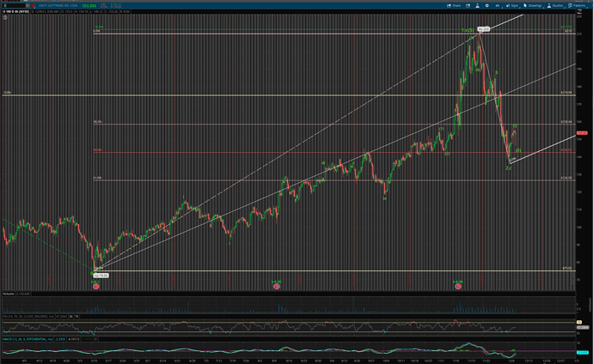
Task: Click the flask icon in the top toolbar
Action: pyautogui.click(x=477, y=6)
